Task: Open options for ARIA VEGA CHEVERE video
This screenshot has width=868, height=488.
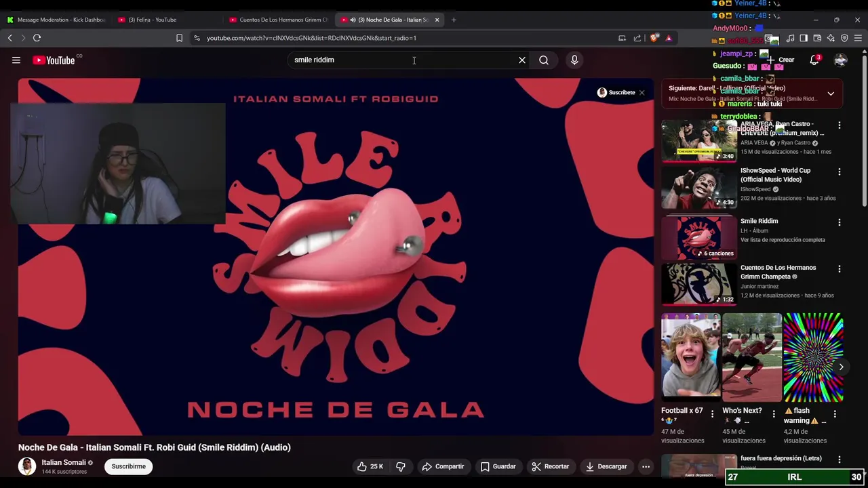Action: click(839, 125)
